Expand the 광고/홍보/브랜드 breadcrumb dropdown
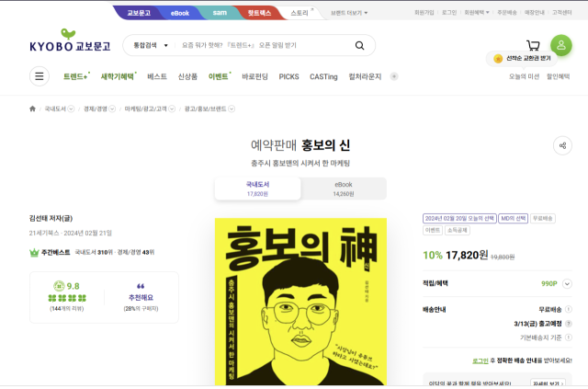This screenshot has width=588, height=389. (232, 109)
